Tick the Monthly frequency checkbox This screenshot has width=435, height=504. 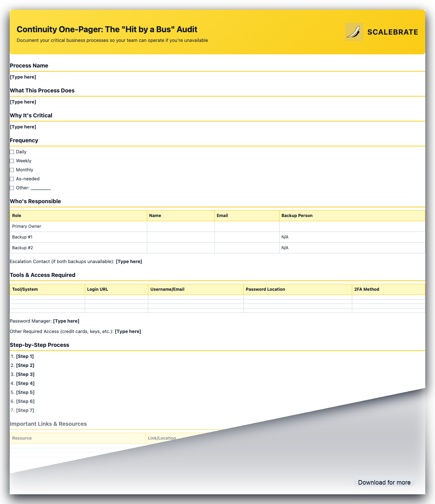12,170
